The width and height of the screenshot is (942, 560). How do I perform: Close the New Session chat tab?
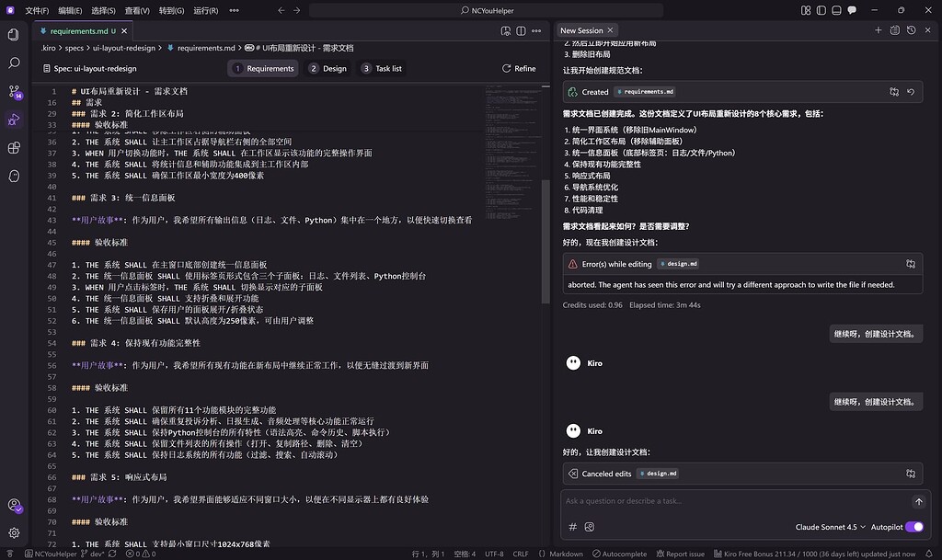611,30
